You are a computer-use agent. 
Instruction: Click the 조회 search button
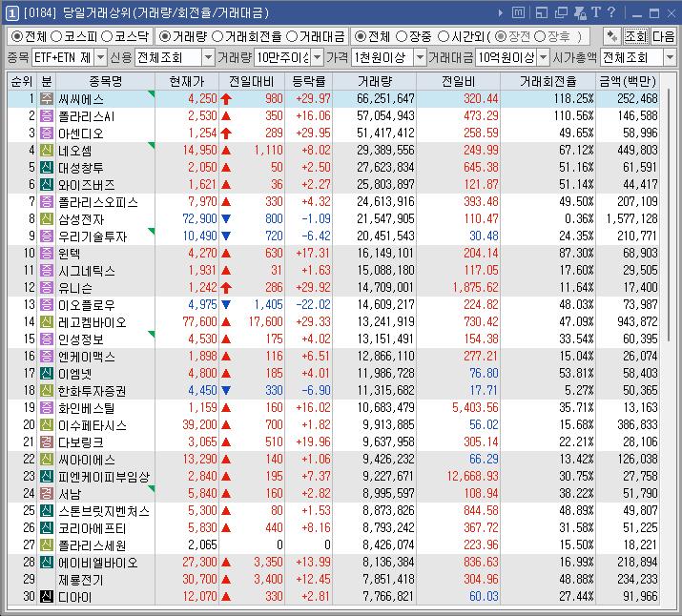tap(636, 36)
